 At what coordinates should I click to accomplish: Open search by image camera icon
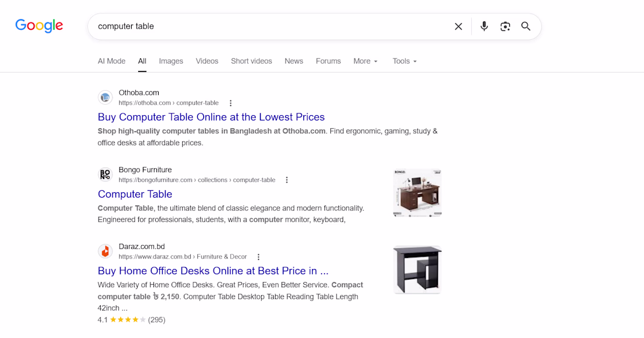click(x=505, y=26)
